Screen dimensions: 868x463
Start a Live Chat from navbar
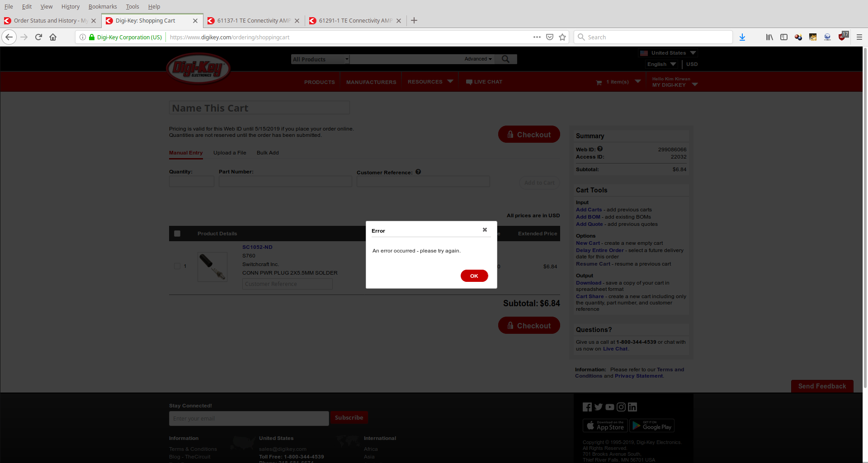click(x=484, y=82)
